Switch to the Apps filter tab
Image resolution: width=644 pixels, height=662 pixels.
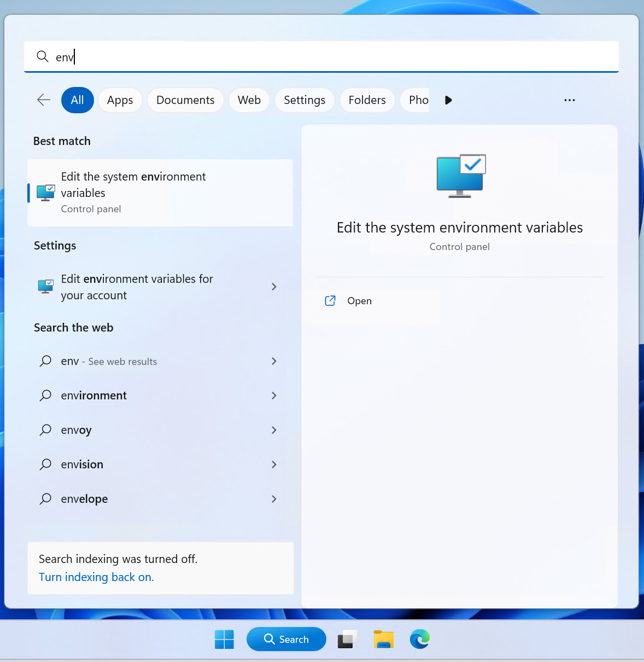[x=120, y=100]
